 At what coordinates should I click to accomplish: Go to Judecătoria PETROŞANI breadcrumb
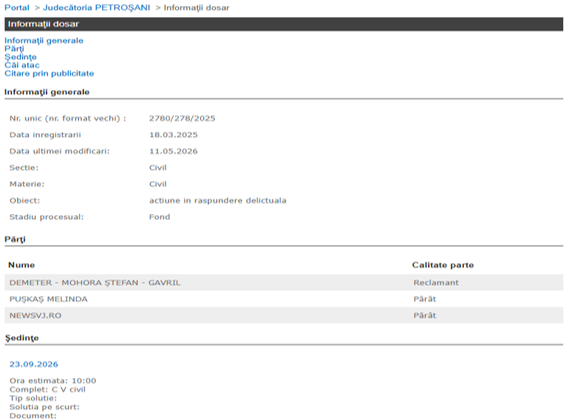[x=97, y=8]
